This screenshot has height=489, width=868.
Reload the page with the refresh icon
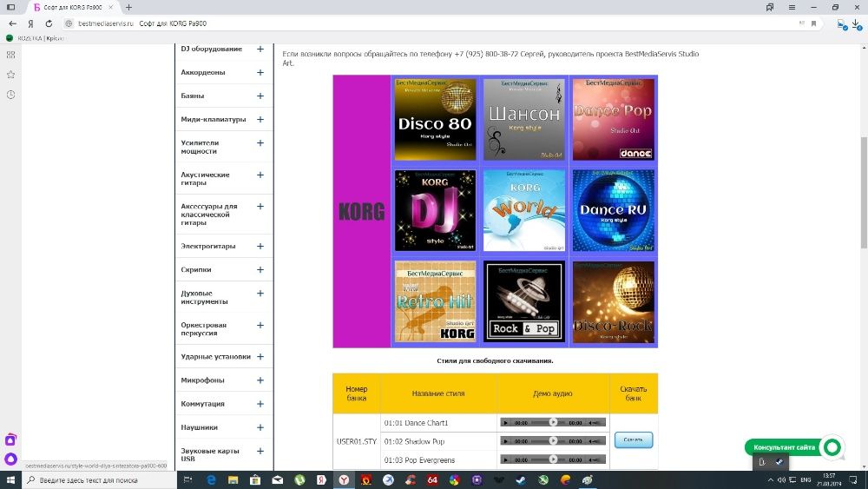tap(49, 23)
